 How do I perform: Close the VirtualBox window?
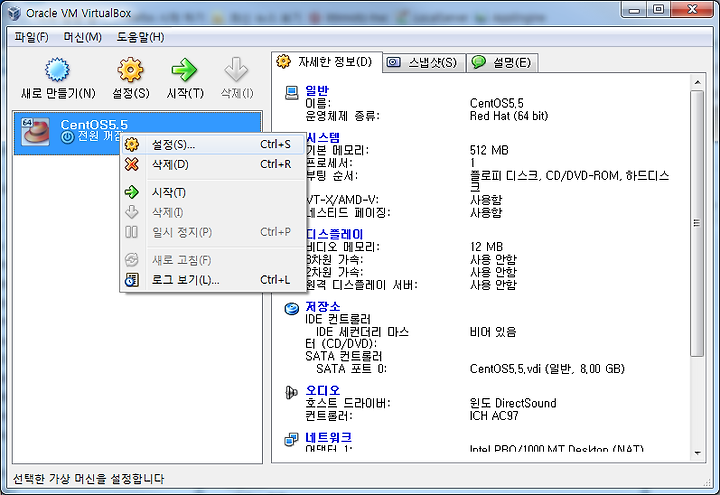(x=692, y=10)
